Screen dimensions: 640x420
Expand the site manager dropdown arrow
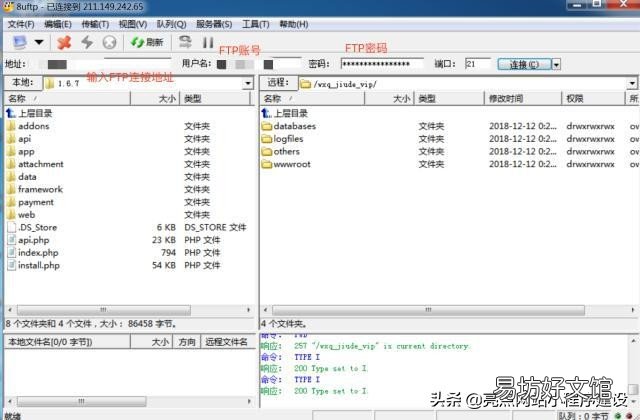[39, 42]
